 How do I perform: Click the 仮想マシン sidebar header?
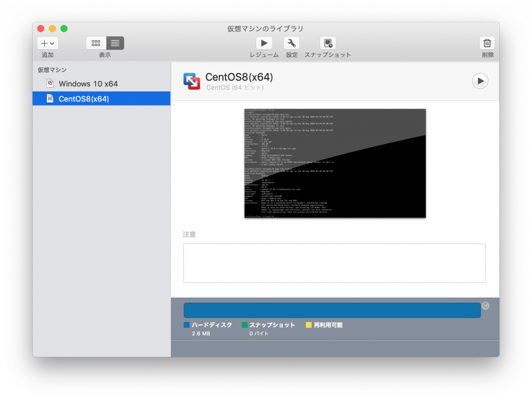52,70
